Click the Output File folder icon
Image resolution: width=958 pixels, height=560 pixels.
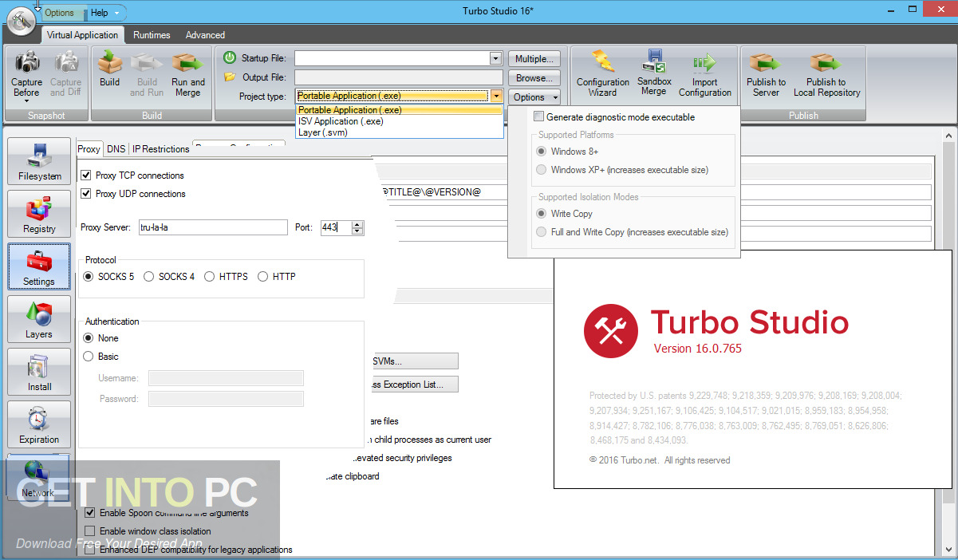[x=230, y=77]
